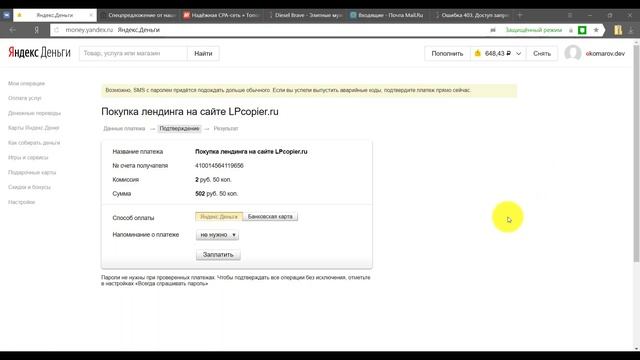The width and height of the screenshot is (640, 360).
Task: Click the '502 руб. 50 коп.' sum
Action: pyautogui.click(x=216, y=193)
